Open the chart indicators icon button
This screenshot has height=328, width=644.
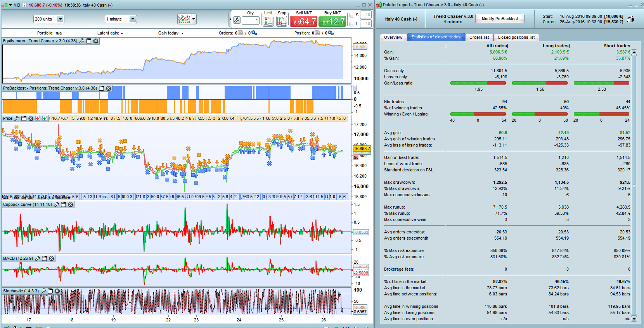184,19
